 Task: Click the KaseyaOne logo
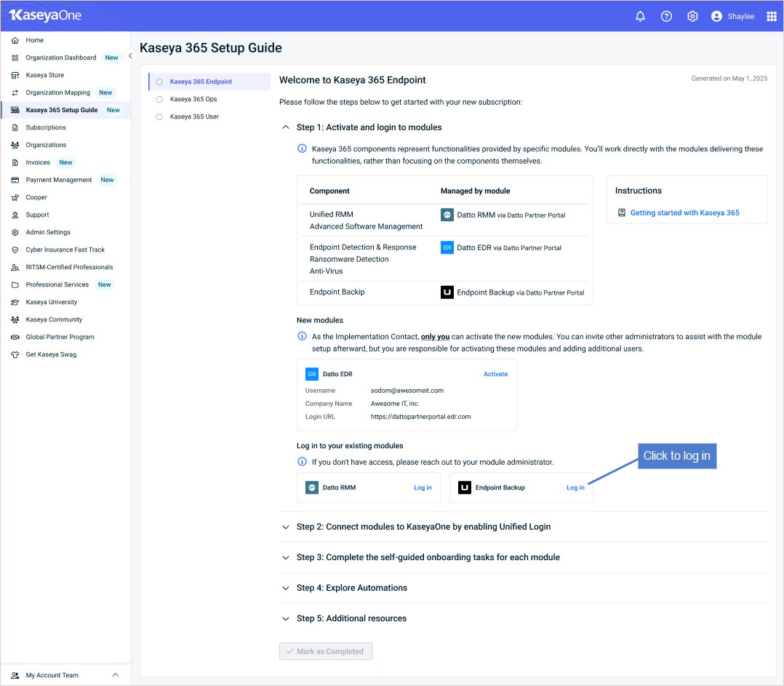click(45, 15)
